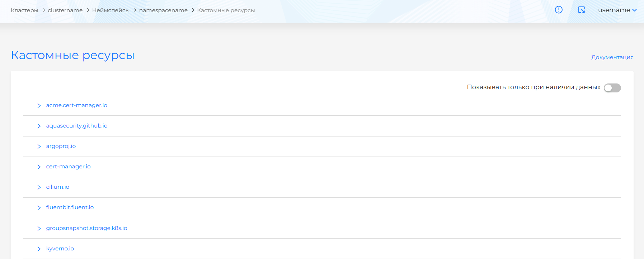
Task: Click the info alert icon in header
Action: (x=559, y=10)
